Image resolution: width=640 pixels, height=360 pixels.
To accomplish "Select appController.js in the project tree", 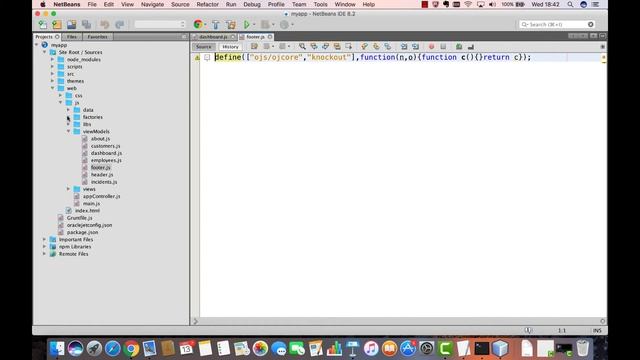I will coord(102,196).
